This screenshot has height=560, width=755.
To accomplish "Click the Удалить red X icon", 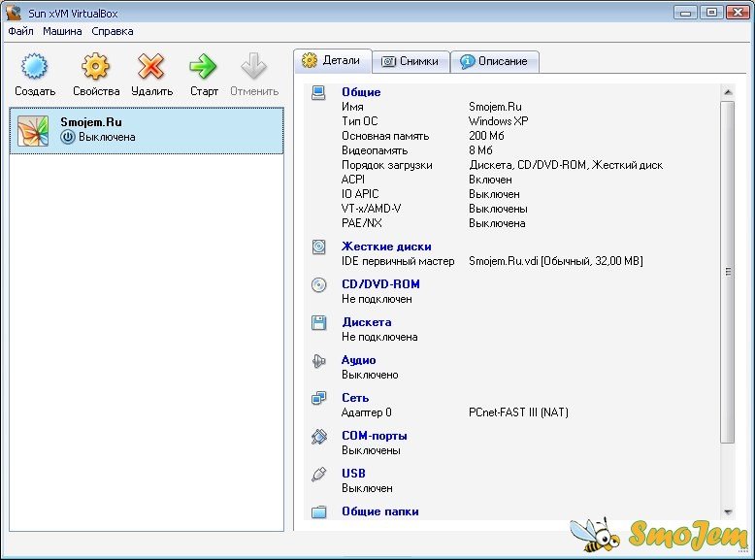I will (151, 67).
